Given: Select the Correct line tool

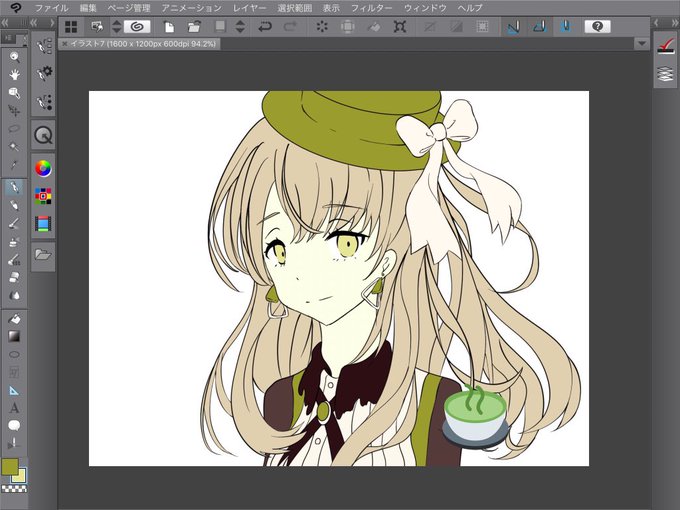Looking at the screenshot, I should (14, 443).
